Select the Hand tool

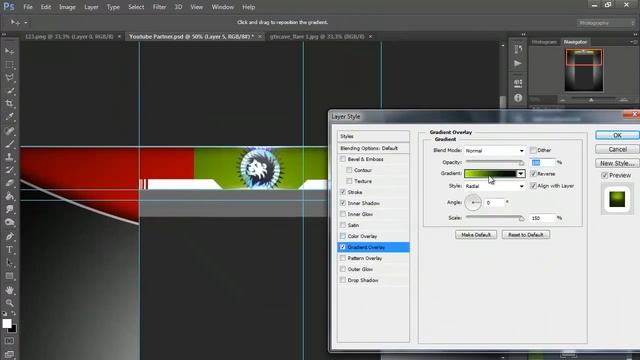tap(9, 290)
